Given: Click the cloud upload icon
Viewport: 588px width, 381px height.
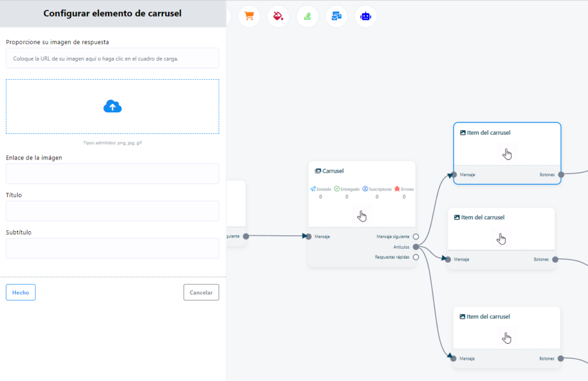Looking at the screenshot, I should (113, 106).
